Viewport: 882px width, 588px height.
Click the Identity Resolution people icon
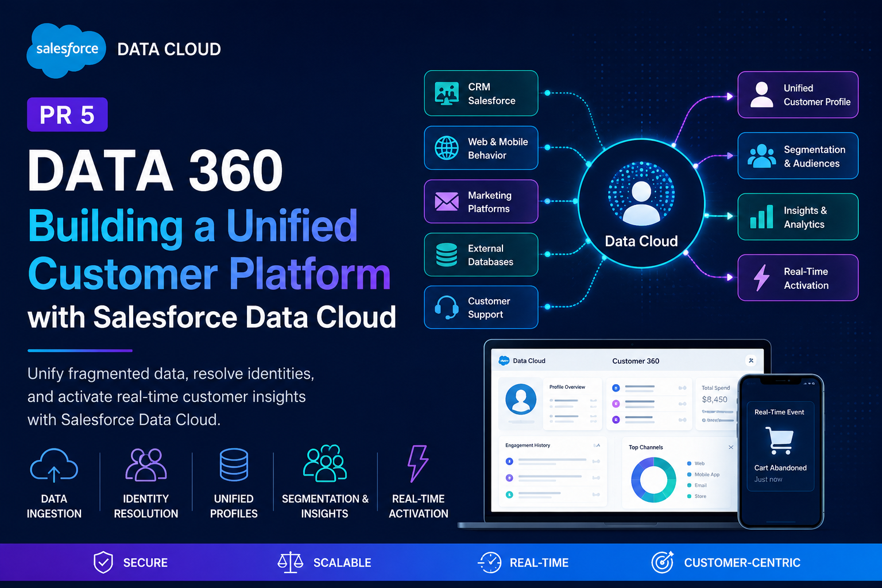coord(146,465)
